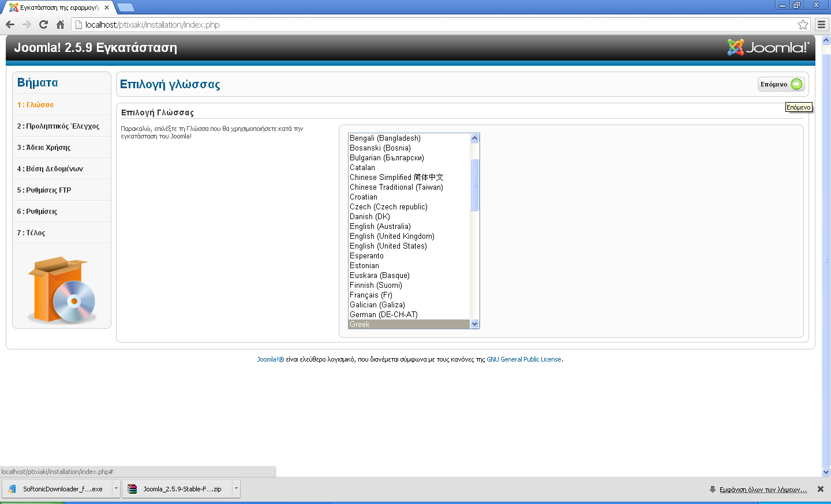Open GNU General Public License link
This screenshot has height=504, width=831.
[524, 359]
